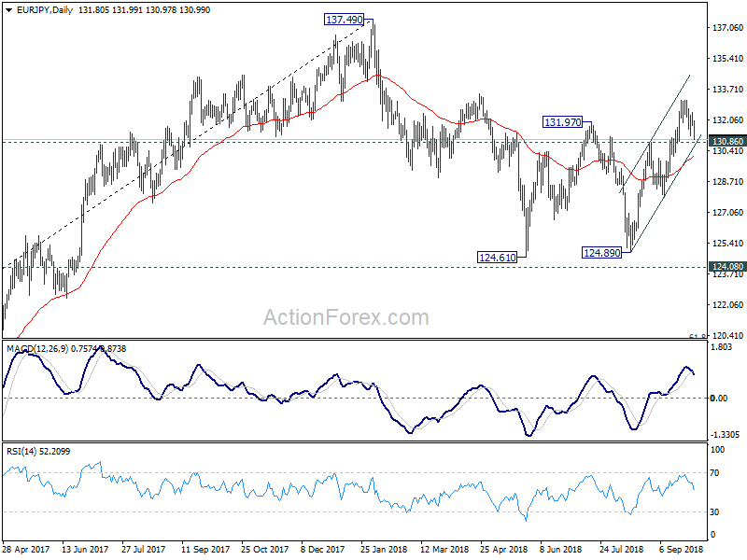Click the 8 Jun 2018 date label
Screen dimensions: 747x560
click(x=560, y=549)
